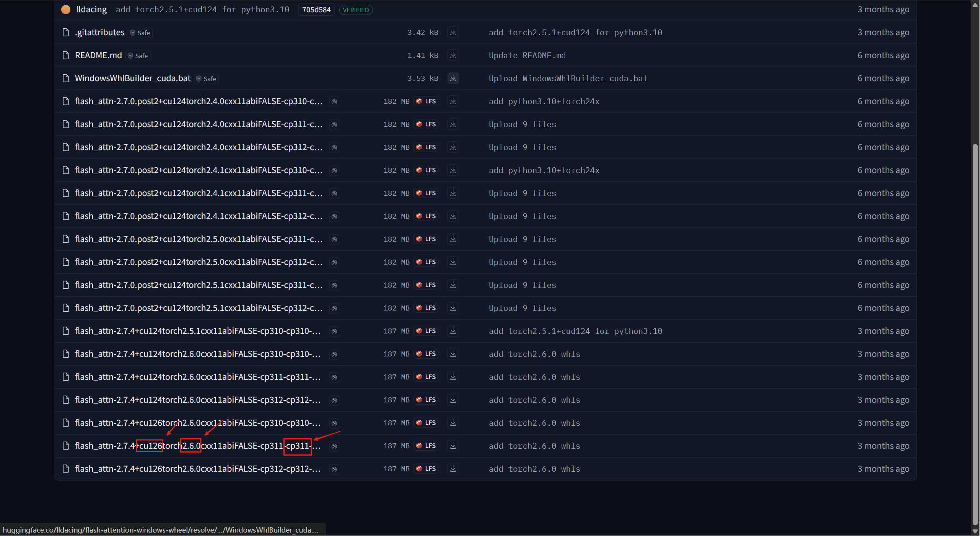Open the README.md file
The image size is (980, 536).
(98, 55)
